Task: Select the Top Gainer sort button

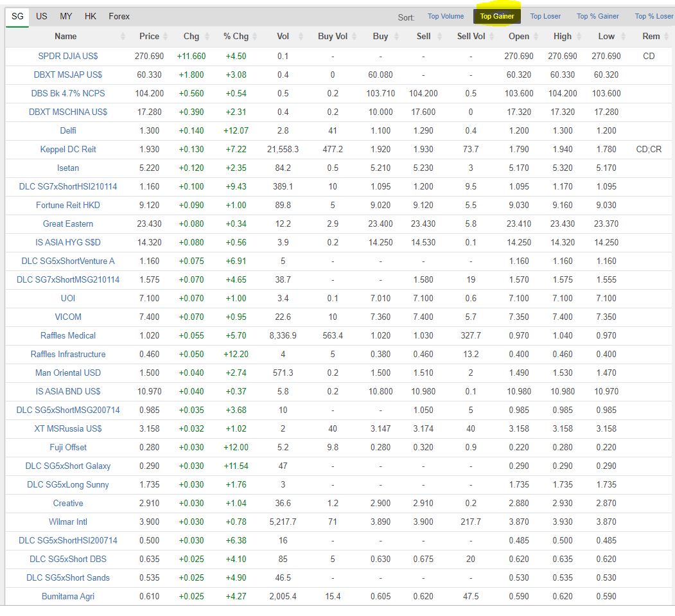Action: point(497,16)
